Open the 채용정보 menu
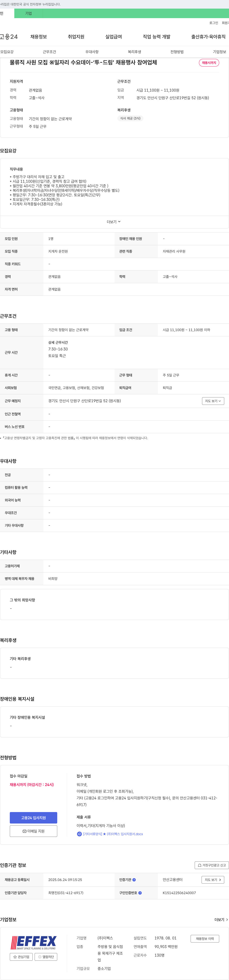The height and width of the screenshot is (980, 229). [x=38, y=36]
